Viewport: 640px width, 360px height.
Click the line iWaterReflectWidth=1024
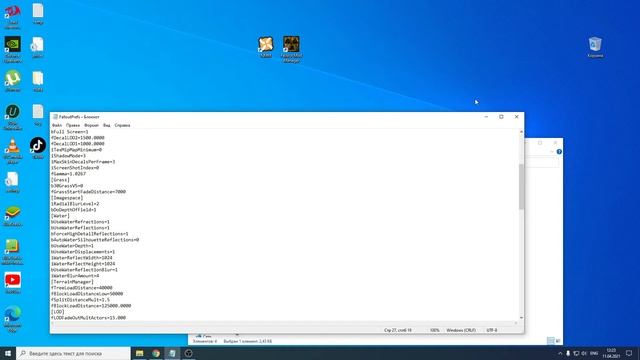(x=82, y=258)
